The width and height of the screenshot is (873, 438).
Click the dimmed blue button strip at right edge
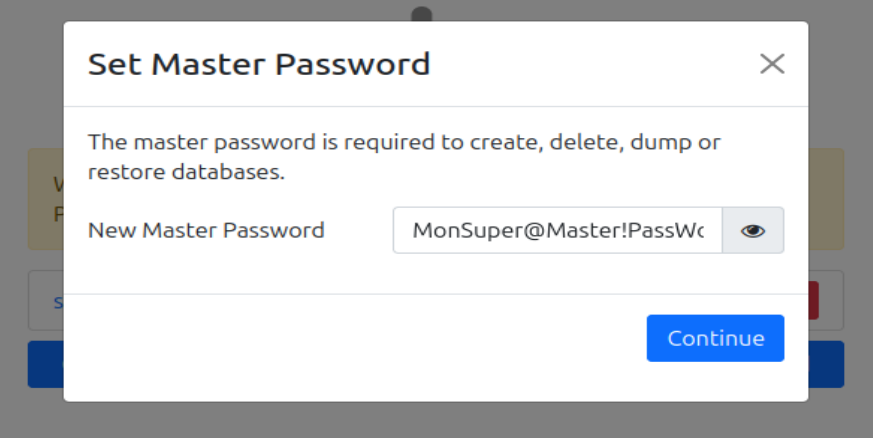(826, 364)
